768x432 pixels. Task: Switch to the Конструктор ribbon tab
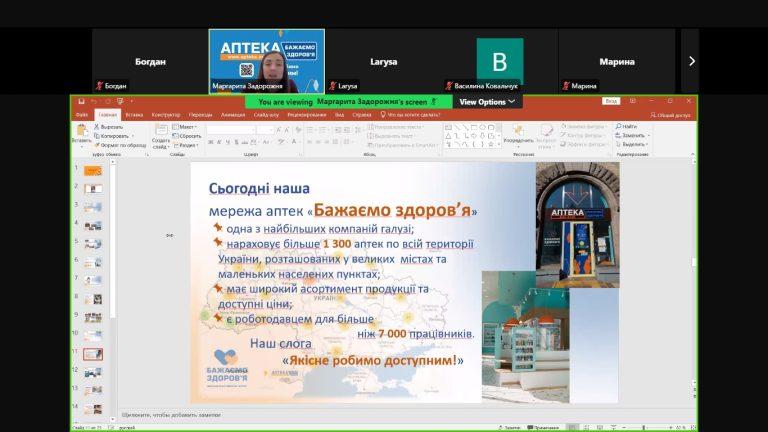tap(166, 115)
